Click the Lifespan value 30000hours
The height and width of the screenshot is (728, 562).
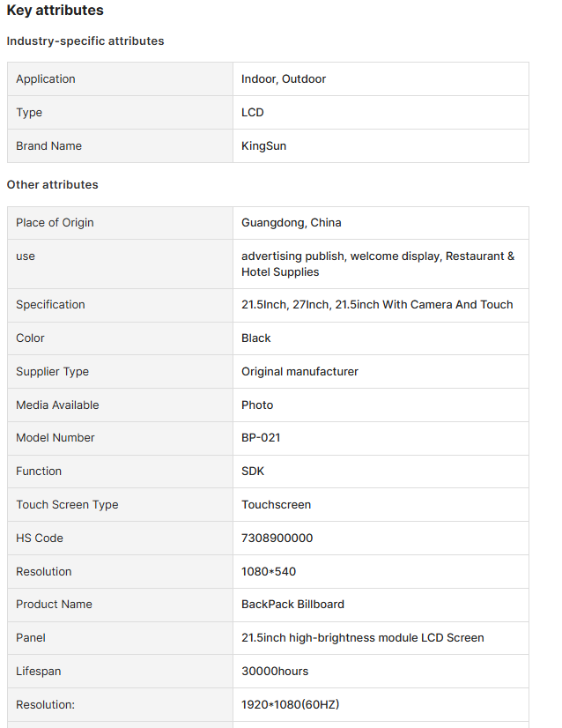pos(275,671)
